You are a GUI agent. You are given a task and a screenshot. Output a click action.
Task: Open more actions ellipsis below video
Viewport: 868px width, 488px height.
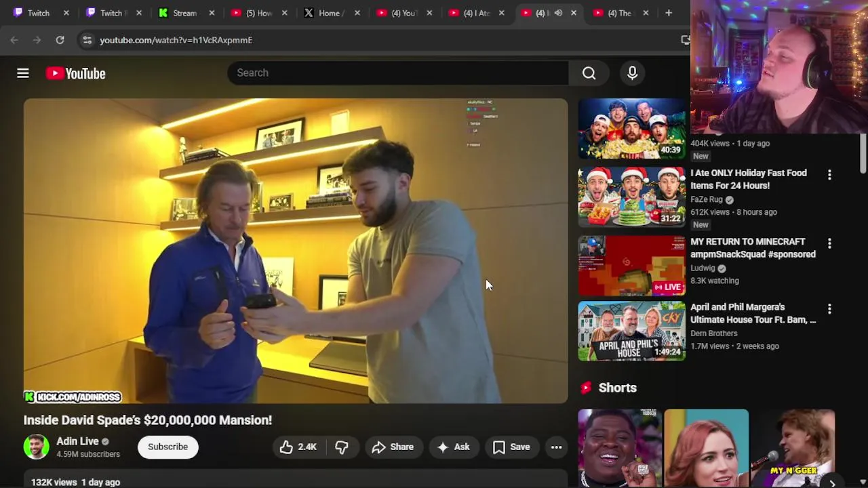coord(556,447)
